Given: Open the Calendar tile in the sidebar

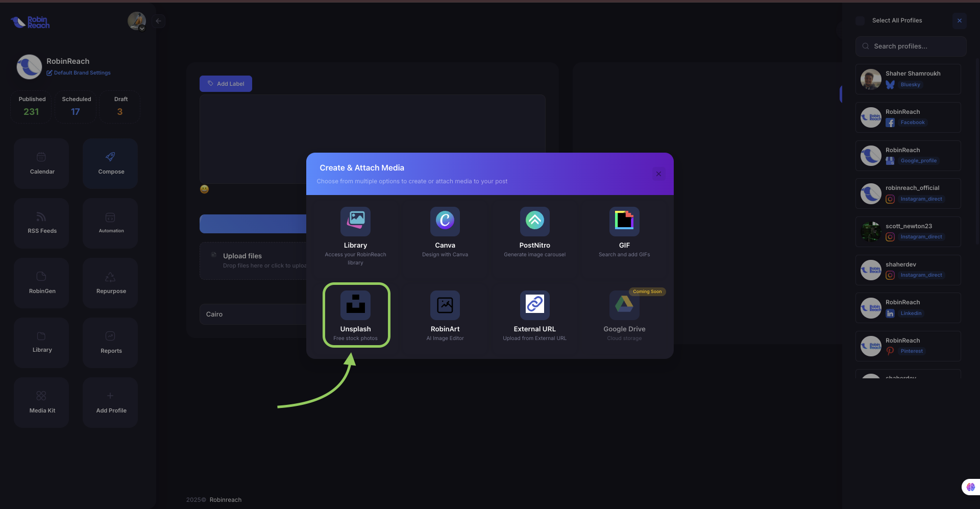Looking at the screenshot, I should coord(41,163).
